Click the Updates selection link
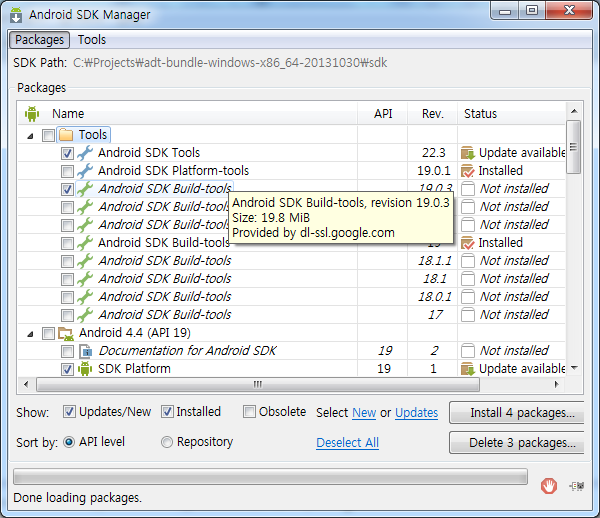The width and height of the screenshot is (600, 518). coord(416,412)
